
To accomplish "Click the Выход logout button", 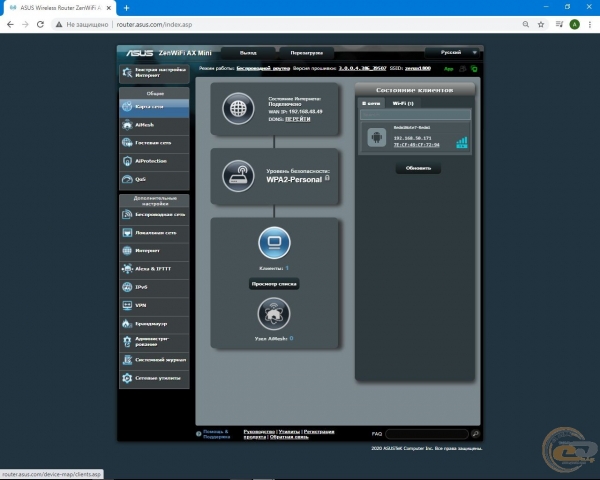I will pos(248,53).
